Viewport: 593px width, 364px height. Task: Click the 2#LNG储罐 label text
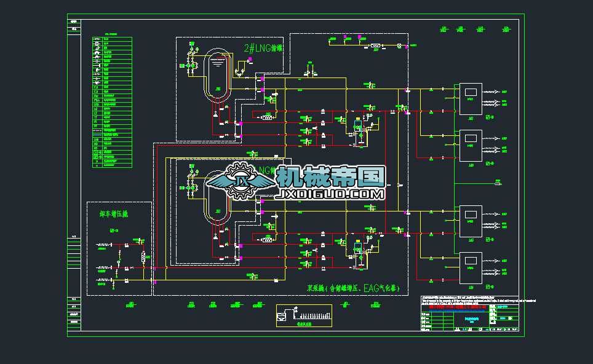(x=263, y=48)
